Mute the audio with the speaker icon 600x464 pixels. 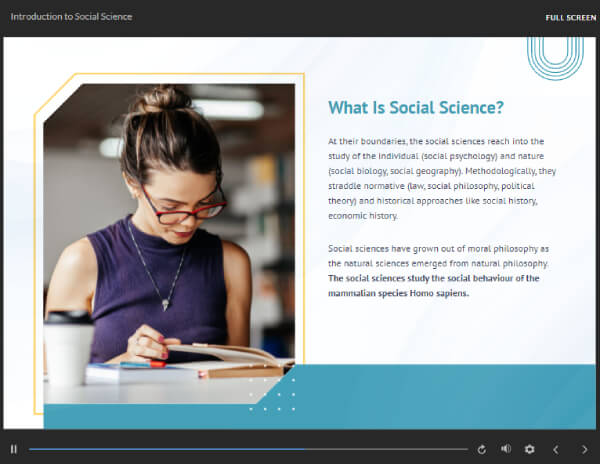[x=505, y=449]
